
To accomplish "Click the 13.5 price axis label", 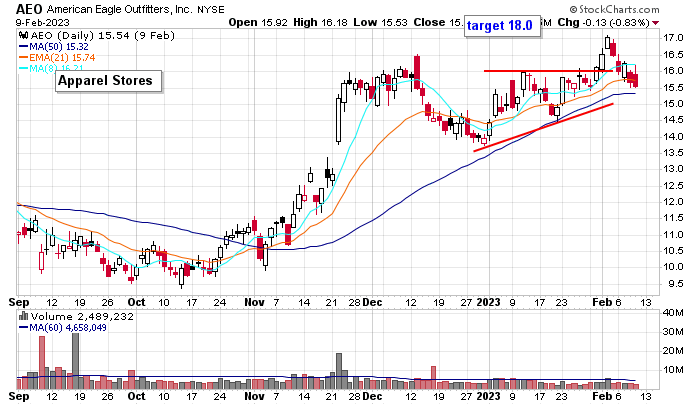I will 673,153.
